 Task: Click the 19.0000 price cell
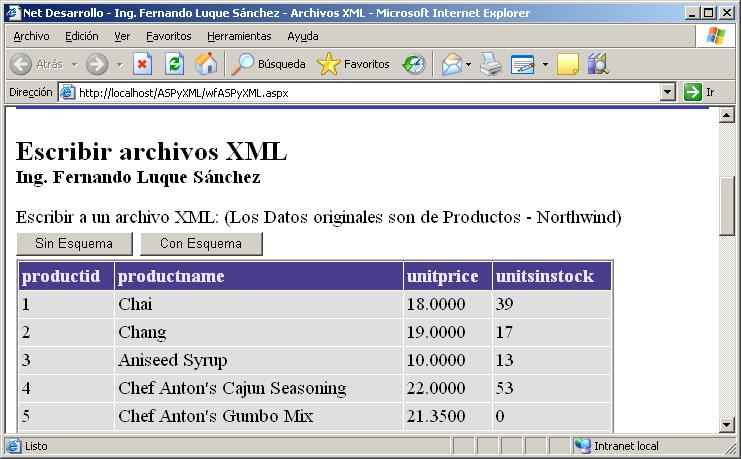[x=448, y=332]
